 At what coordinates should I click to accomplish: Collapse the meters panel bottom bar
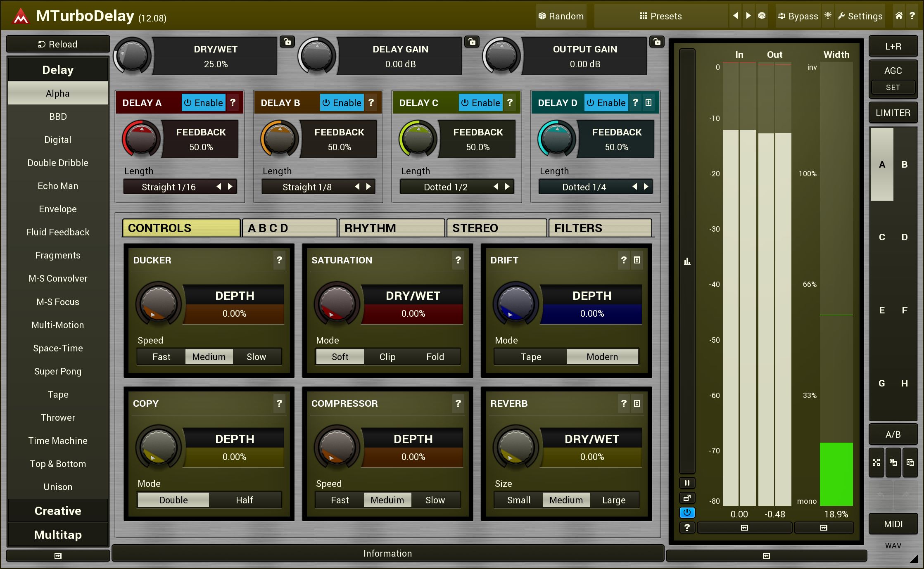click(x=766, y=556)
